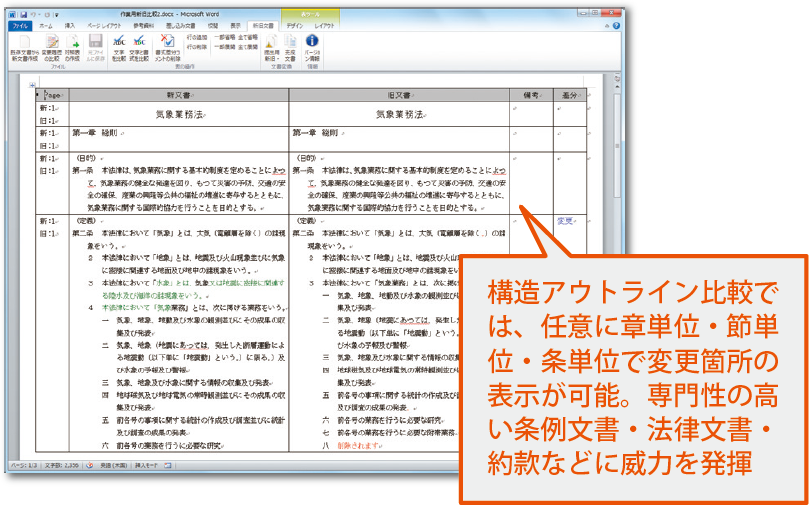Click the compare text and formatting icon
The image size is (809, 505).
(141, 44)
